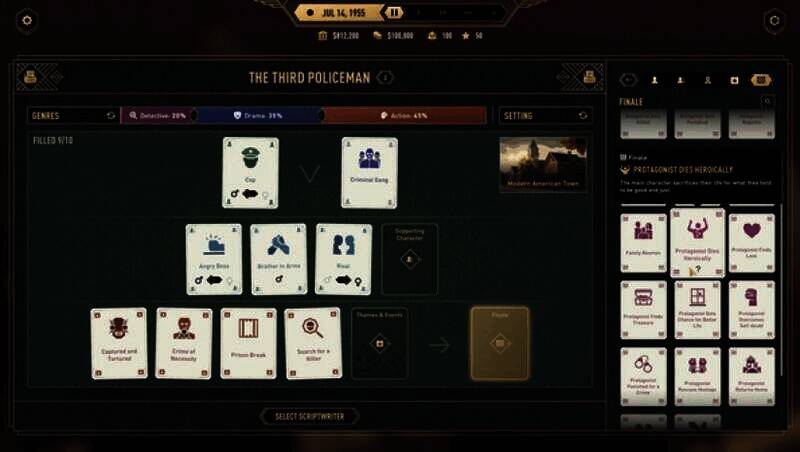Click the empty Supporting Character slot

point(409,259)
